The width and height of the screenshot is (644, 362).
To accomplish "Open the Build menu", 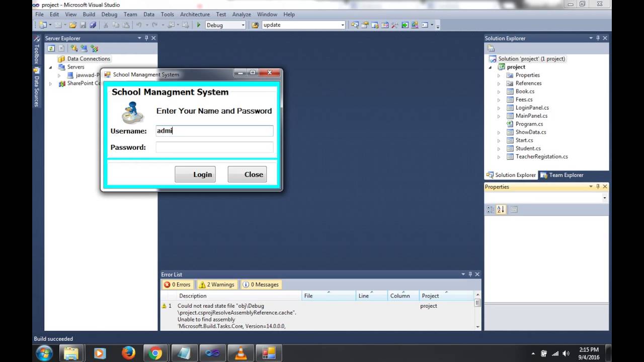I will click(89, 15).
